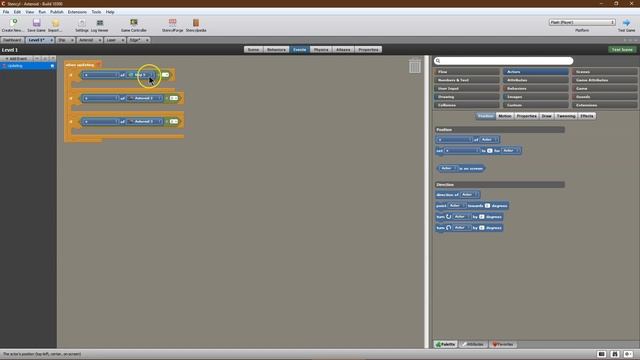This screenshot has height=360, width=640.
Task: Open the Publish menu
Action: (x=57, y=12)
